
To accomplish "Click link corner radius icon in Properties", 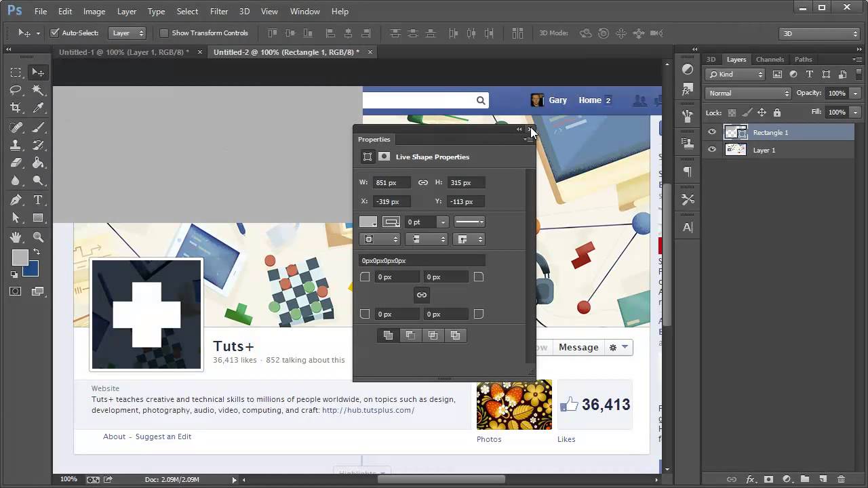I will [x=422, y=295].
